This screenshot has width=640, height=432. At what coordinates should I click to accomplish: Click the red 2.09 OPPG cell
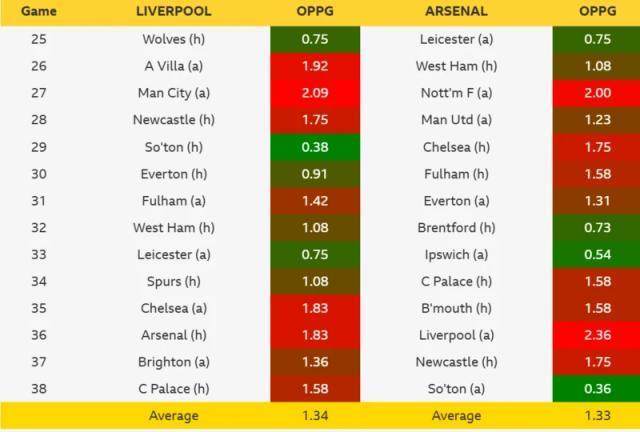coord(315,93)
